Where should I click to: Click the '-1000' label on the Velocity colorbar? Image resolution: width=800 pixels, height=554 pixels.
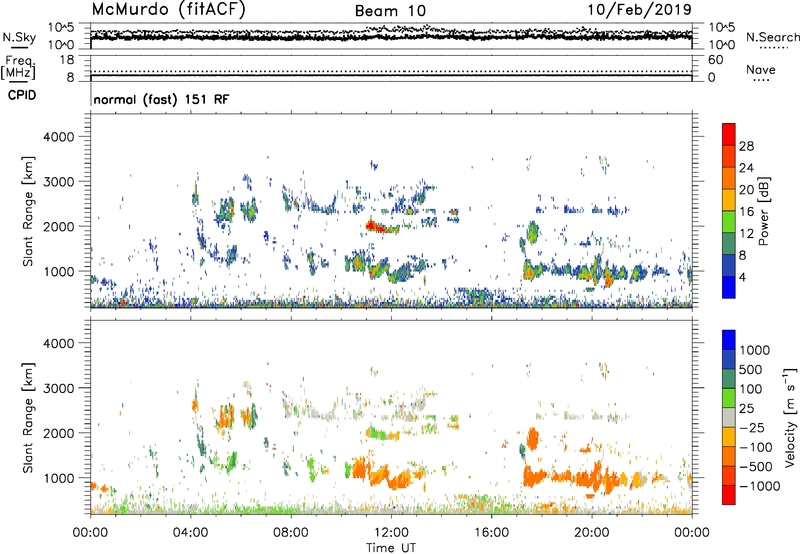click(x=759, y=486)
